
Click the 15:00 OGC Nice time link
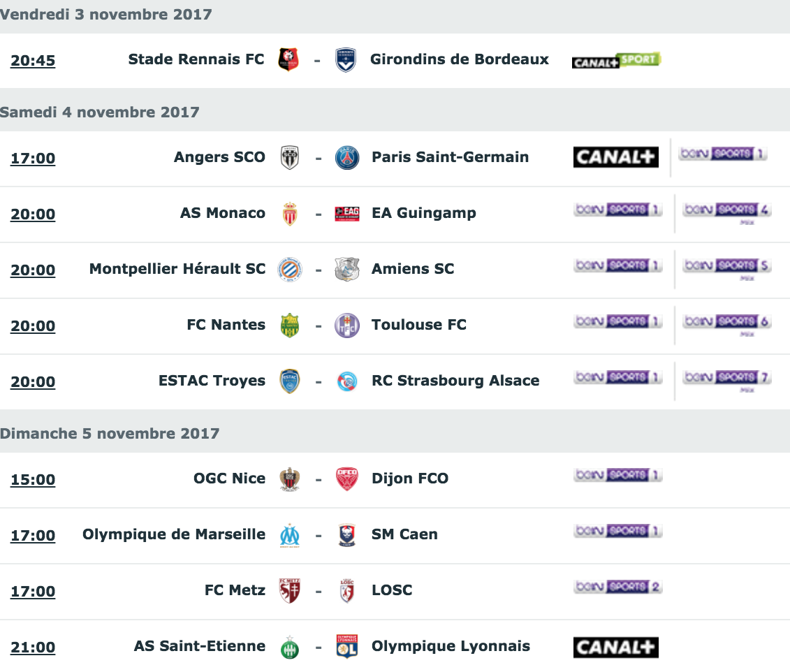33,480
